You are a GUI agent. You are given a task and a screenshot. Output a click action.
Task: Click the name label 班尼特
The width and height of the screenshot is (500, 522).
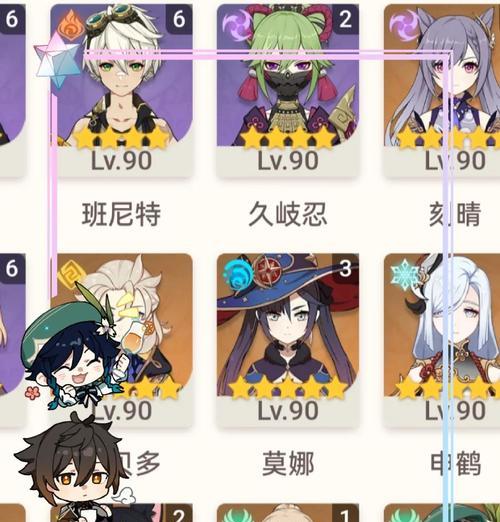[x=121, y=214]
